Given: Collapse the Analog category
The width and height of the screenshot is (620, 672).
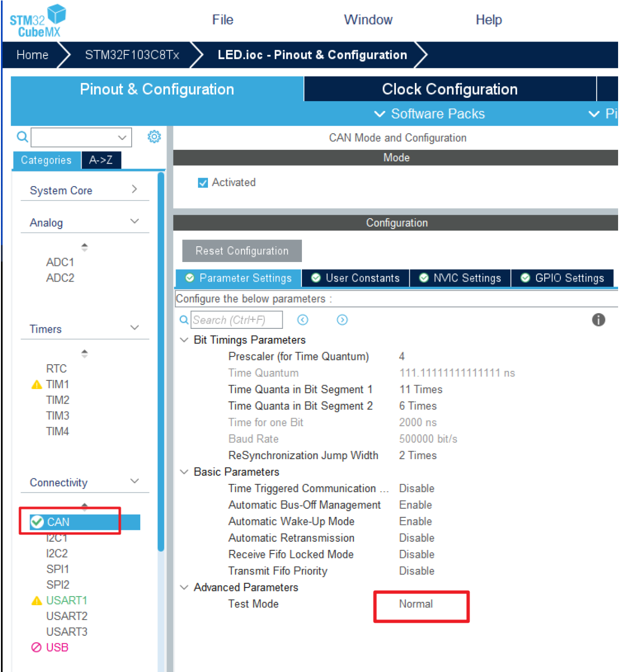Looking at the screenshot, I should click(134, 221).
